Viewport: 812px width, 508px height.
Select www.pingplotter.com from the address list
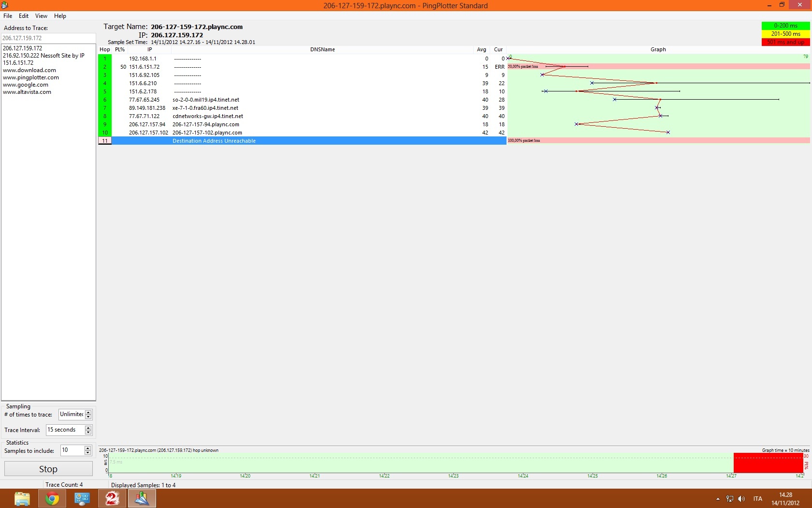(31, 77)
